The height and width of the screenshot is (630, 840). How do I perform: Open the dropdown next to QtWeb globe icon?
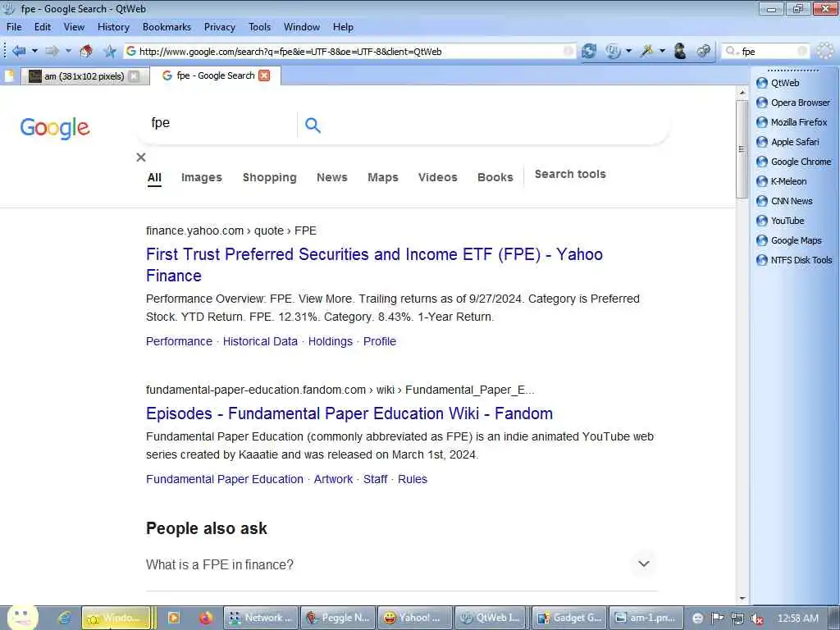(x=628, y=51)
